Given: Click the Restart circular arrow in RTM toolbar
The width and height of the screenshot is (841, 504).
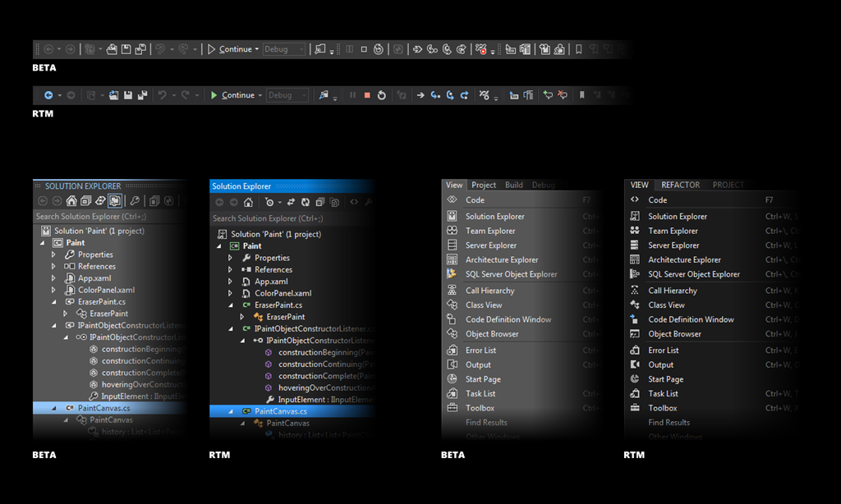Looking at the screenshot, I should [382, 95].
